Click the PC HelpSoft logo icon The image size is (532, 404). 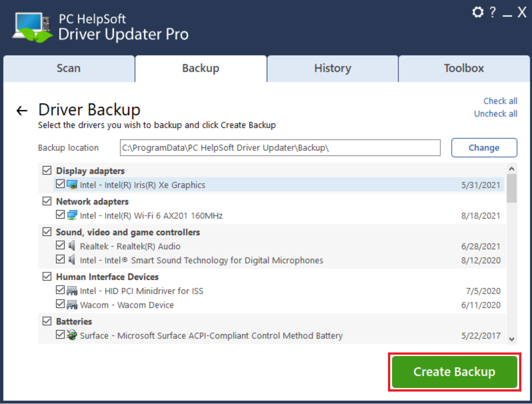click(32, 27)
